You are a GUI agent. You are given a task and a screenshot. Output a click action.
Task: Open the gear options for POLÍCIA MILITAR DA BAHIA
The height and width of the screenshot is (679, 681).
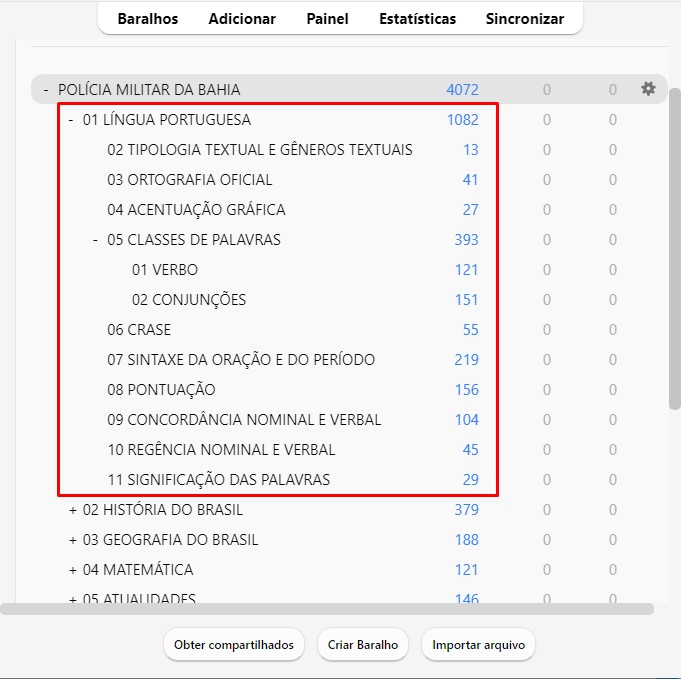[648, 89]
